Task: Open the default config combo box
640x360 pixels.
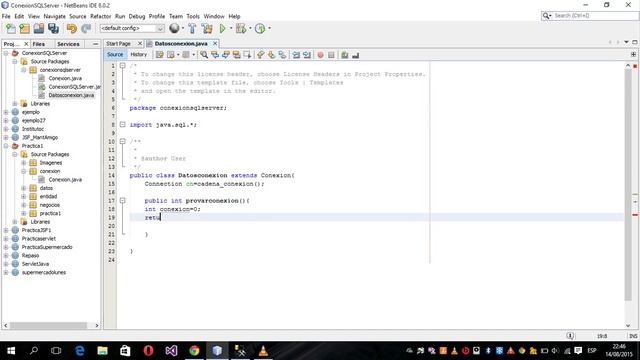Action: click(132, 28)
